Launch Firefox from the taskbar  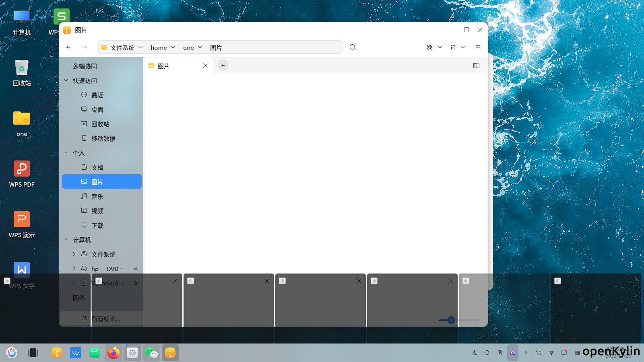tap(114, 353)
